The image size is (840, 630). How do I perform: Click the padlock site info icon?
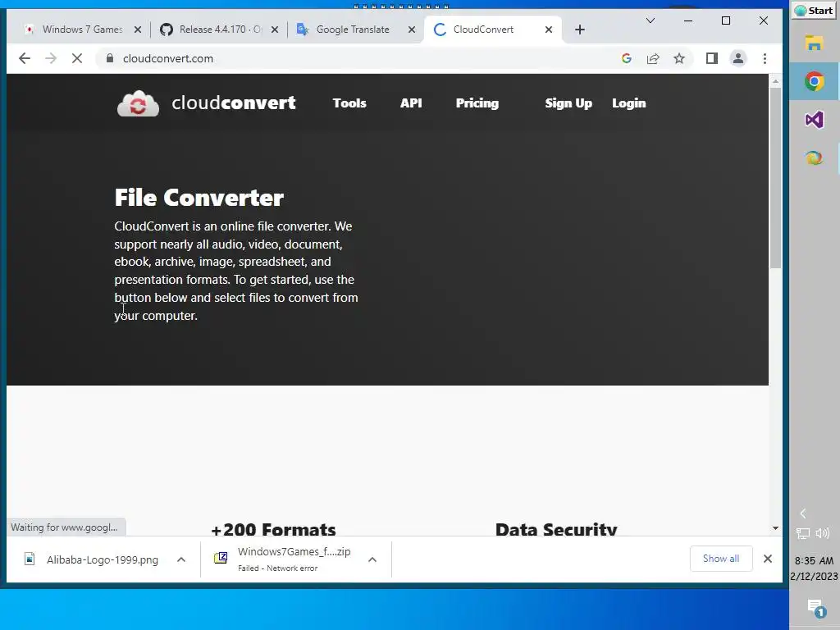click(x=110, y=58)
